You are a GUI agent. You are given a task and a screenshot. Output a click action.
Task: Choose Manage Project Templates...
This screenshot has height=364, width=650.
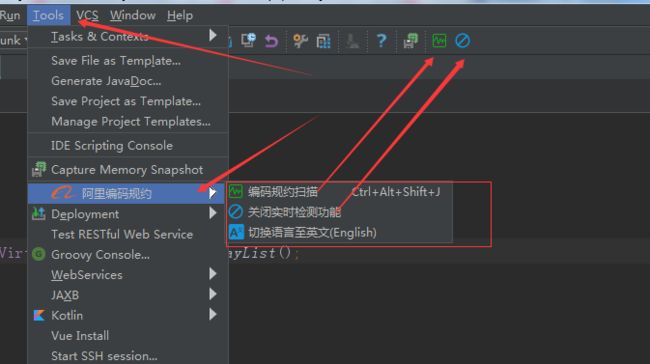128,122
